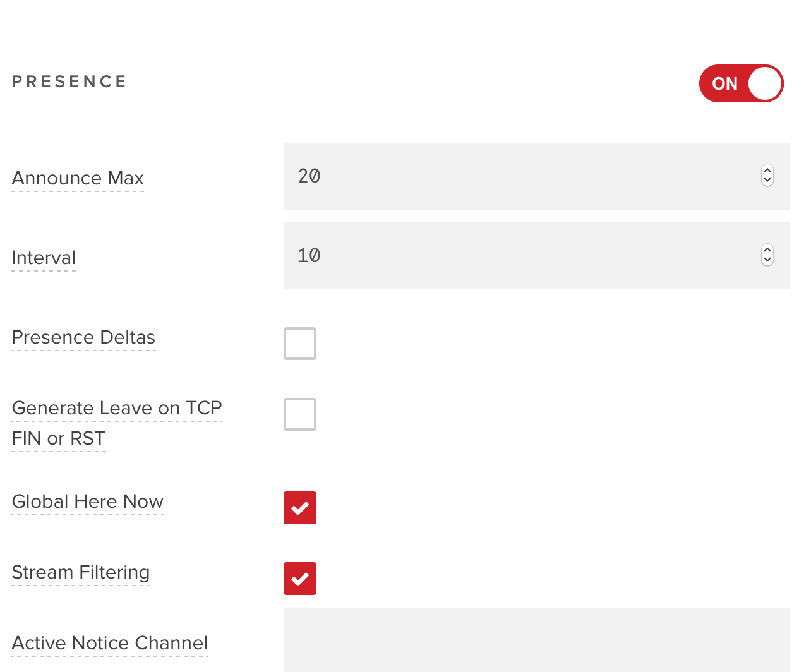Increment Interval using the up stepper arrow
Viewport: 811px width, 672px height.
point(767,250)
